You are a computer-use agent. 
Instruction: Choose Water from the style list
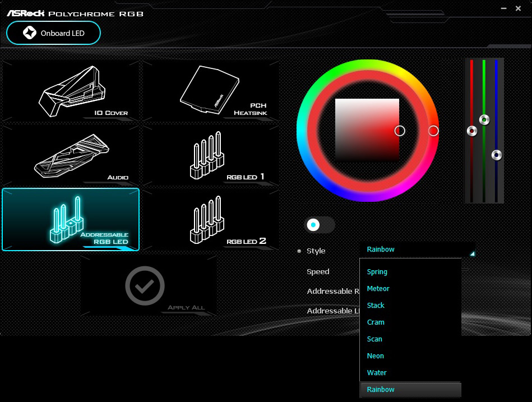point(410,372)
